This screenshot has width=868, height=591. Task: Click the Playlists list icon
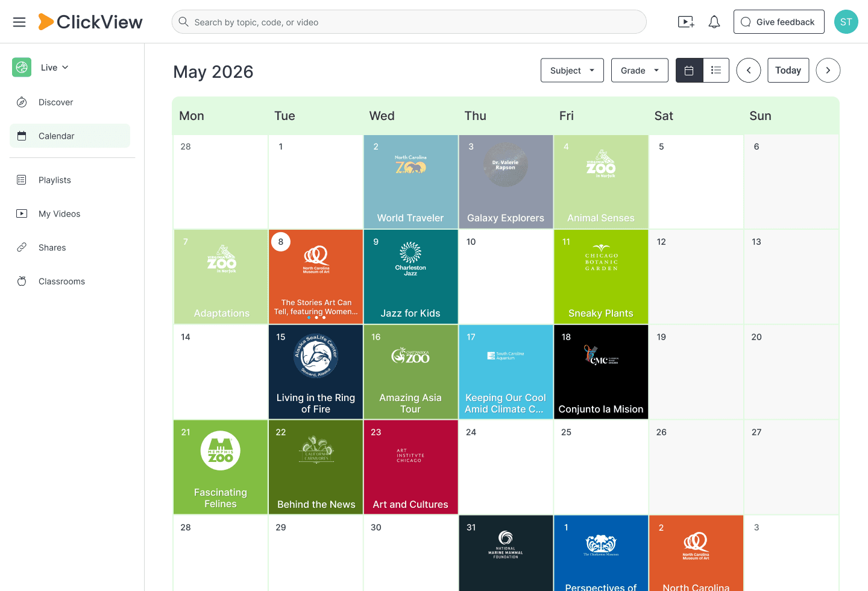point(22,180)
